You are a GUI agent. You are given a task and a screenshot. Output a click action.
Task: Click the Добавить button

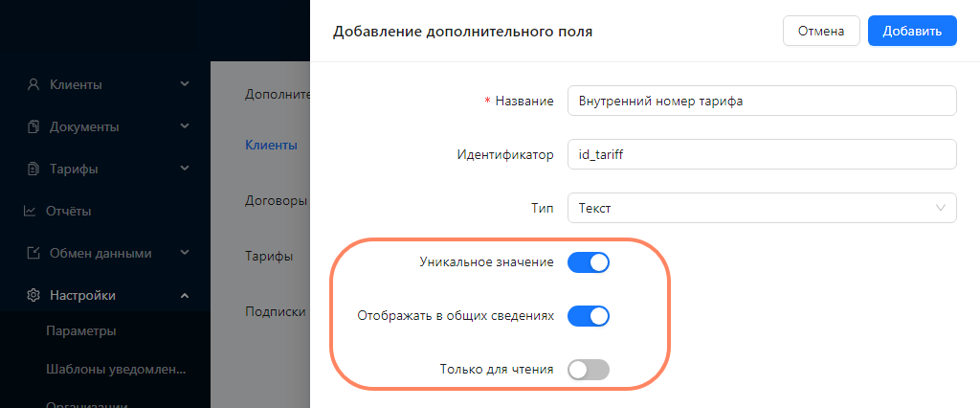(x=912, y=31)
